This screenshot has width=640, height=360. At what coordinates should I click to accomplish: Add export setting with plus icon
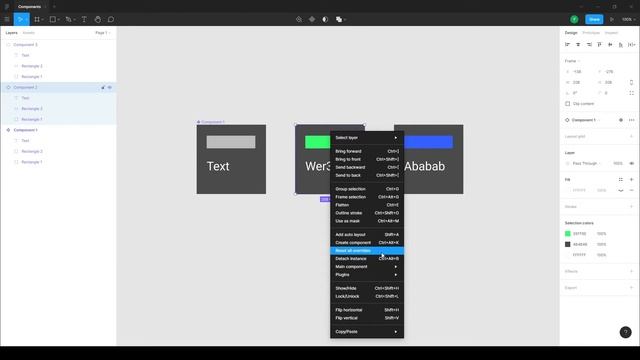tap(631, 288)
